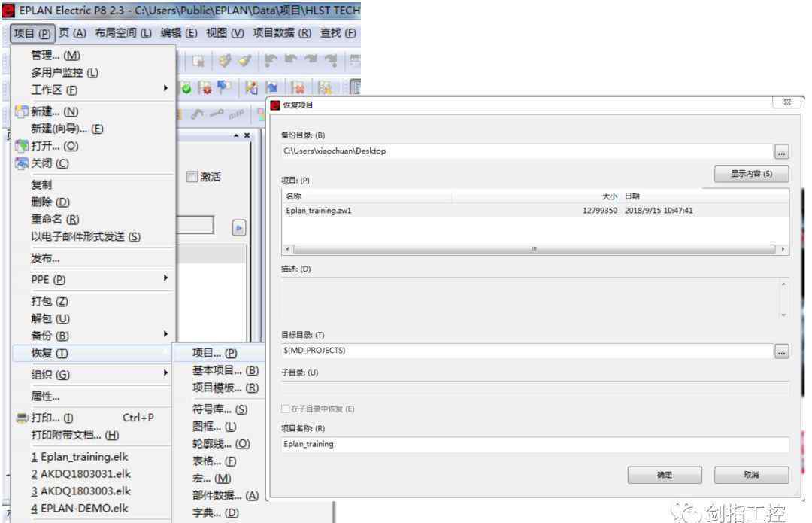Click the 名称 column header

(x=367, y=196)
